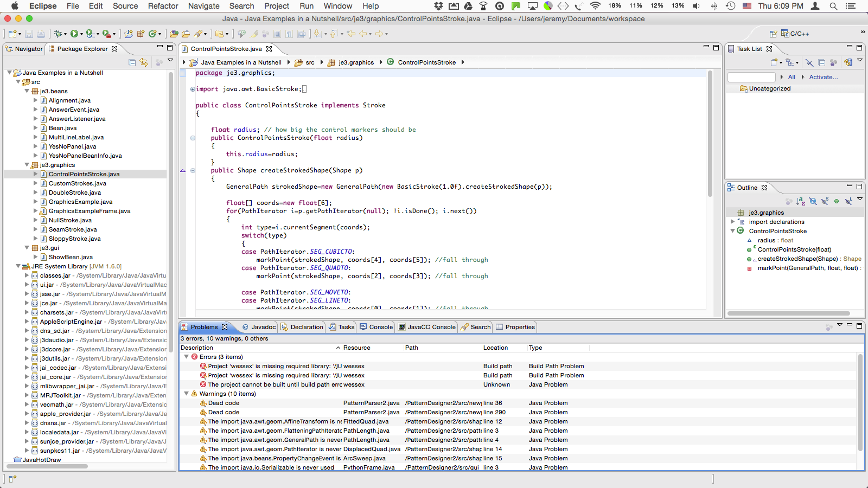Toggle Hide Fields in Outline
868x488 pixels.
(x=813, y=201)
